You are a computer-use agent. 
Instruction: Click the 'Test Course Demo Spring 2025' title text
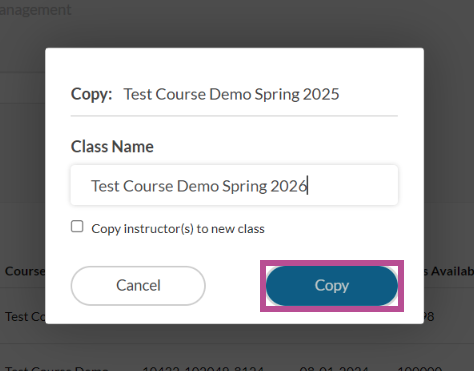(231, 94)
